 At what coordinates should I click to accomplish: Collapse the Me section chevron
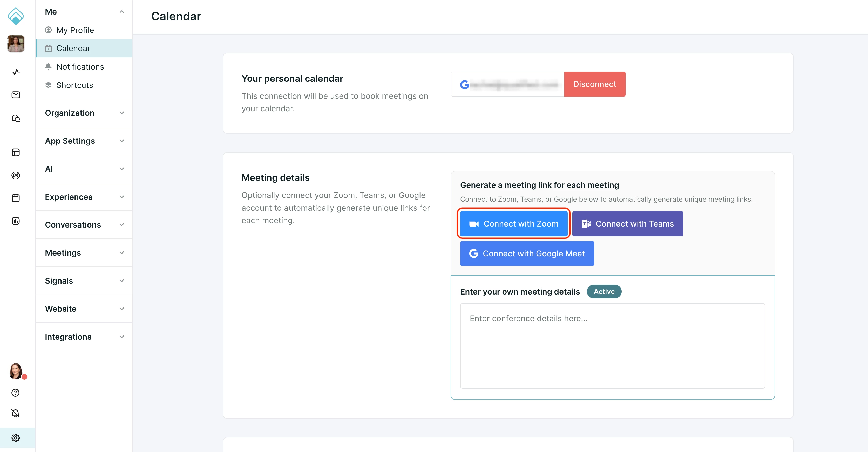pos(122,12)
